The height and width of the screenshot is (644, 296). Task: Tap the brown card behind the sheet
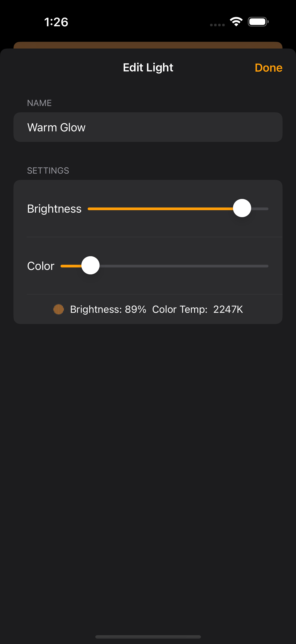tap(148, 45)
